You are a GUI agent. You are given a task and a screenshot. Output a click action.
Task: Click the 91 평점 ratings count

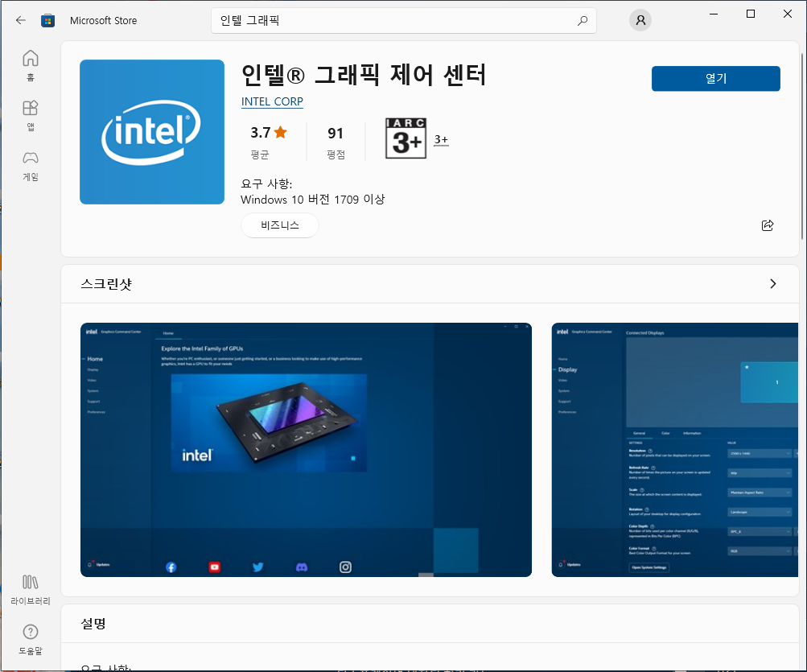336,142
